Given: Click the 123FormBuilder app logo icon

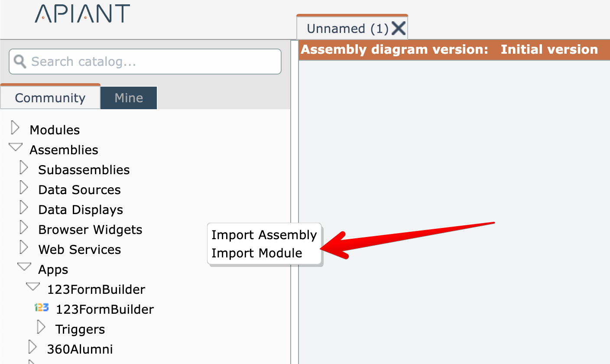Looking at the screenshot, I should point(42,308).
